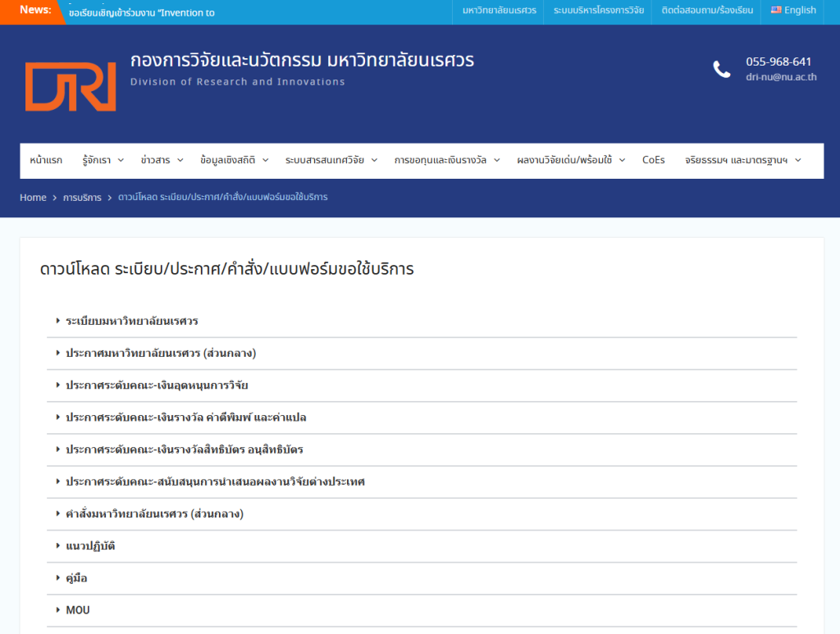Go to หน้าแรก menu item
The image size is (840, 634).
point(46,160)
